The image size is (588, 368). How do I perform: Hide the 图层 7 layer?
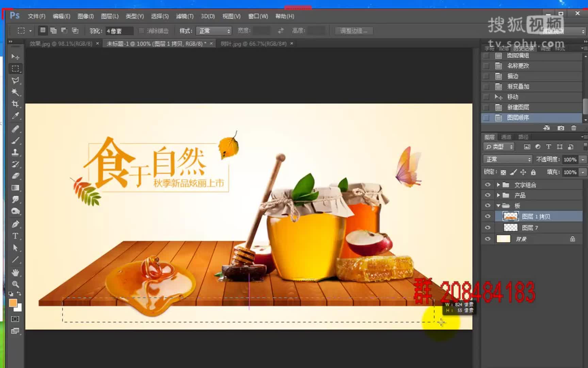(x=488, y=227)
